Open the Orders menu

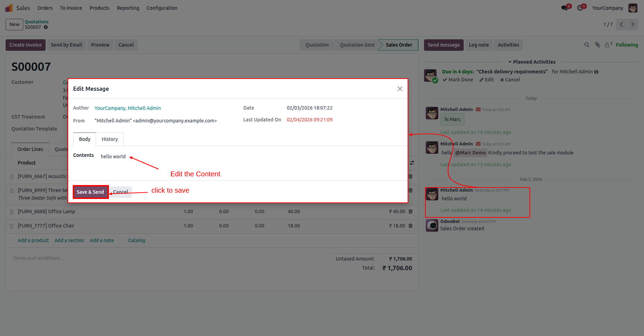[x=45, y=8]
